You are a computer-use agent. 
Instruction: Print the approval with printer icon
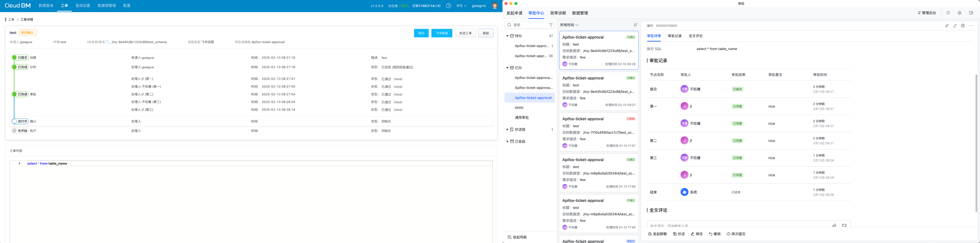[962, 26]
